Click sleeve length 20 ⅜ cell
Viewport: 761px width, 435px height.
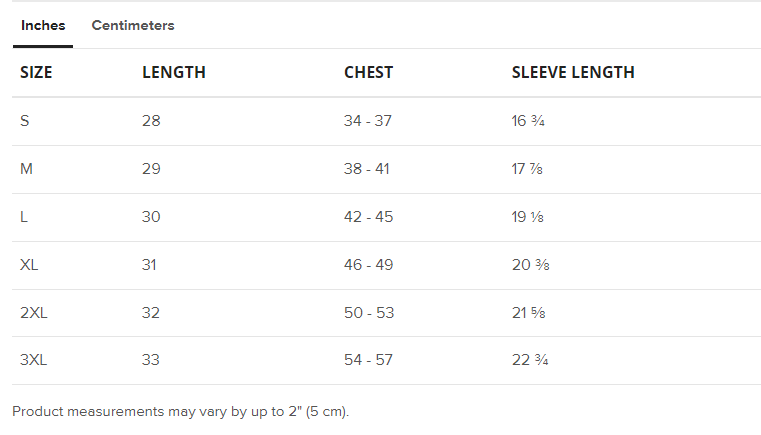click(x=531, y=265)
